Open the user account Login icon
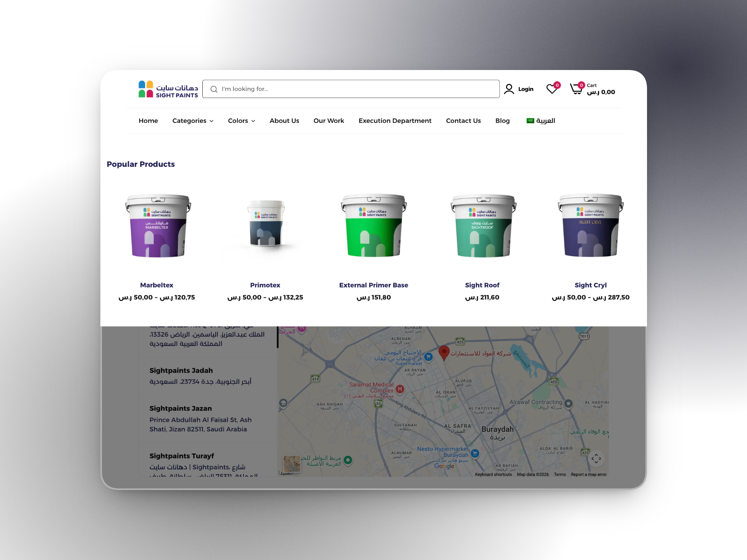The width and height of the screenshot is (747, 560). pos(509,89)
